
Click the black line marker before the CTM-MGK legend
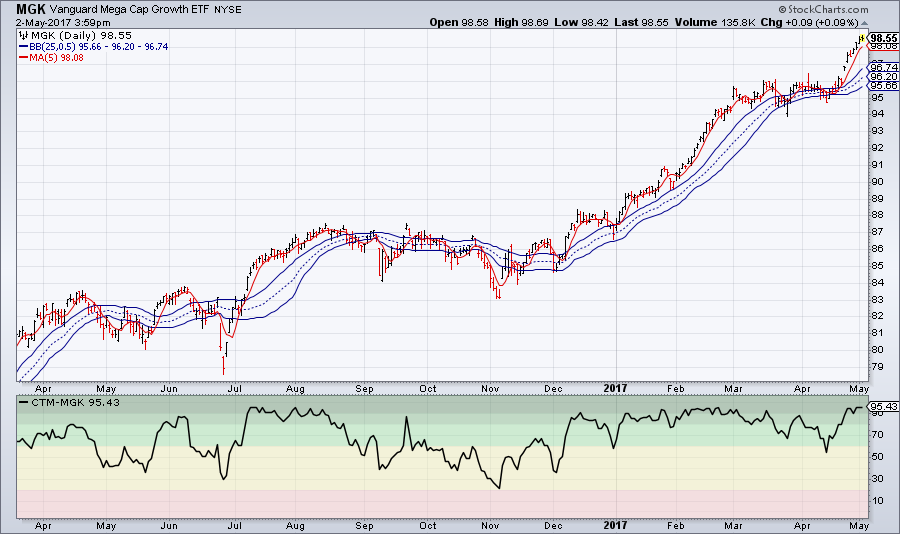point(24,403)
